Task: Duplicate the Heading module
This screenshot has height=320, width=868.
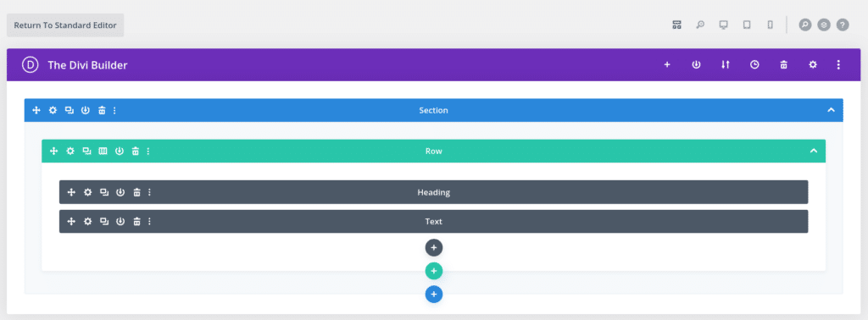Action: (x=104, y=192)
